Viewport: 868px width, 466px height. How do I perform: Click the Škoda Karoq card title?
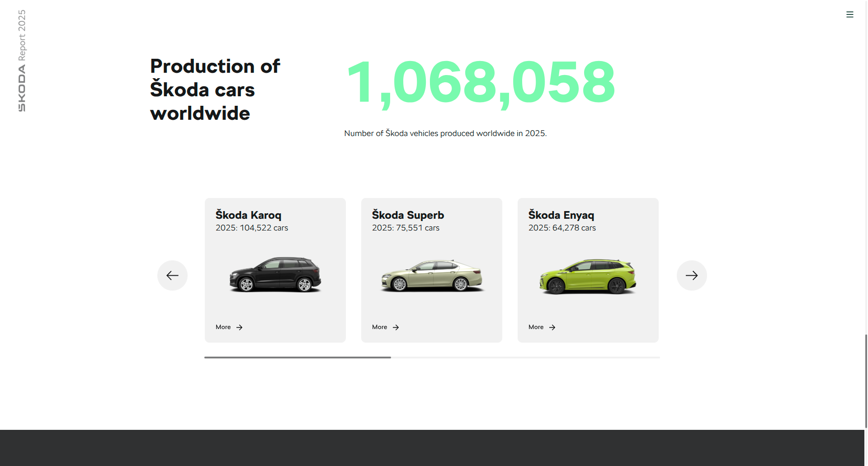tap(248, 215)
